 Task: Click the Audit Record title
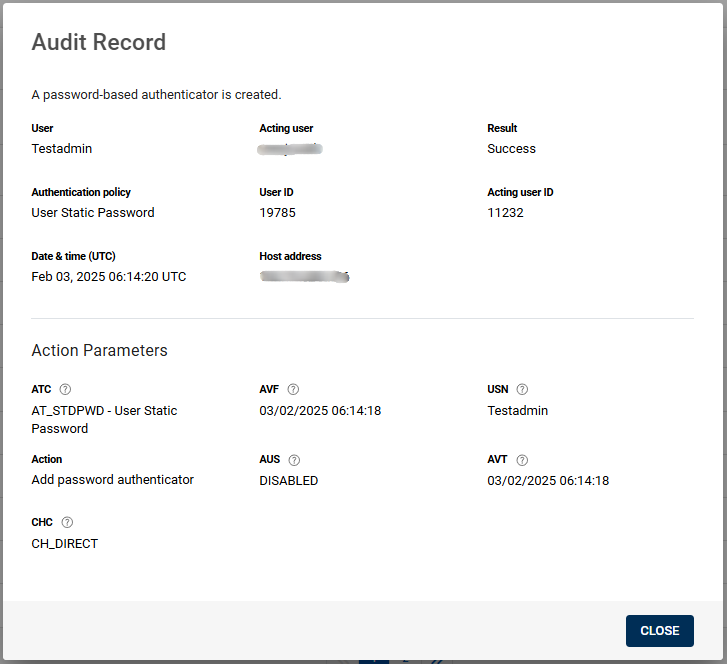(x=99, y=42)
